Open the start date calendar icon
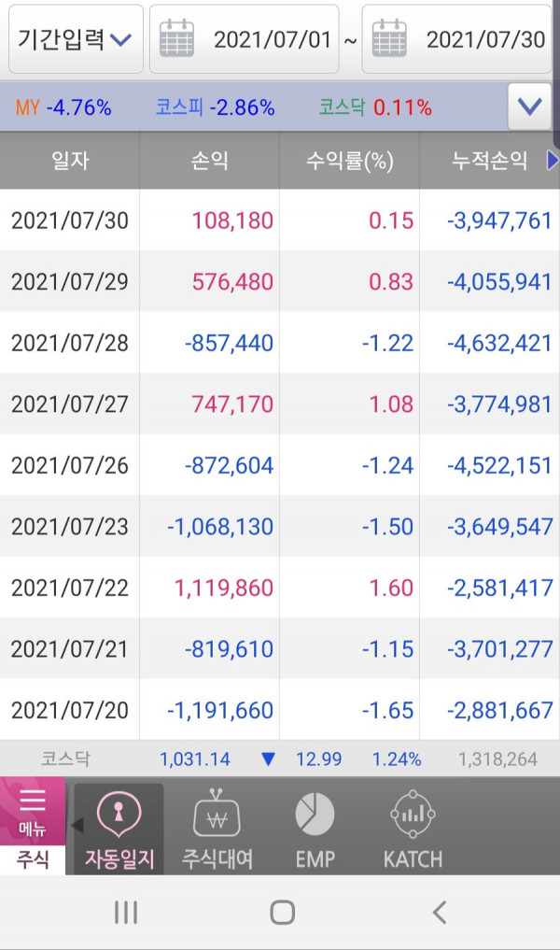The height and width of the screenshot is (950, 560). [176, 38]
